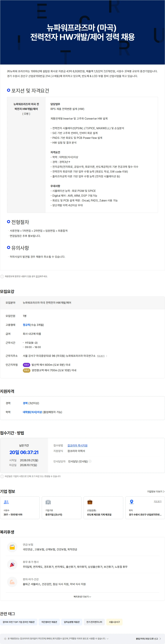The width and height of the screenshot is (165, 644).
Task: Click the 9호선 subway line badge
Action: [x=26, y=370]
